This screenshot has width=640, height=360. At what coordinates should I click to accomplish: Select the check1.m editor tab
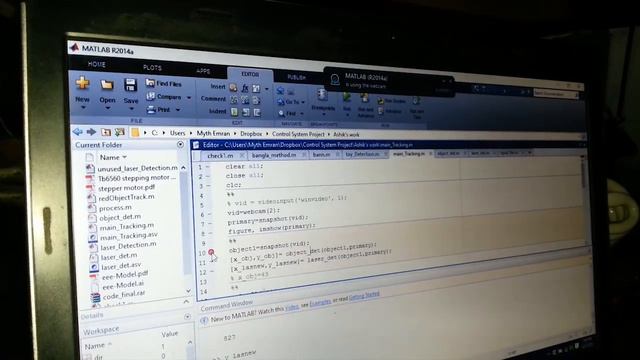click(220, 156)
